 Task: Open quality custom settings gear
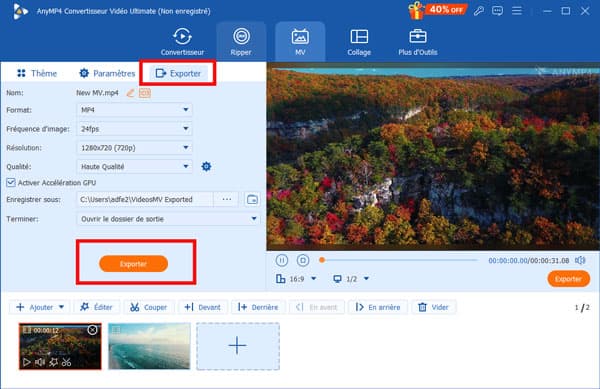pos(206,166)
